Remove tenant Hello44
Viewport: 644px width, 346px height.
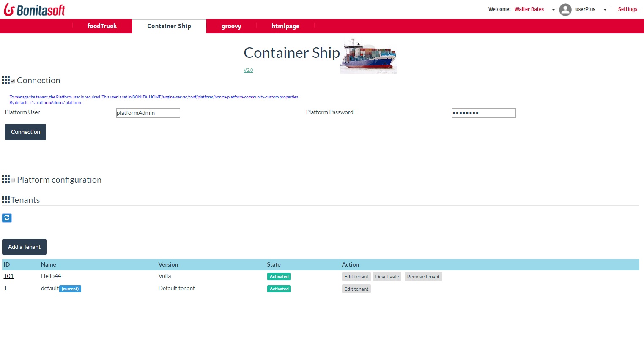pos(423,277)
